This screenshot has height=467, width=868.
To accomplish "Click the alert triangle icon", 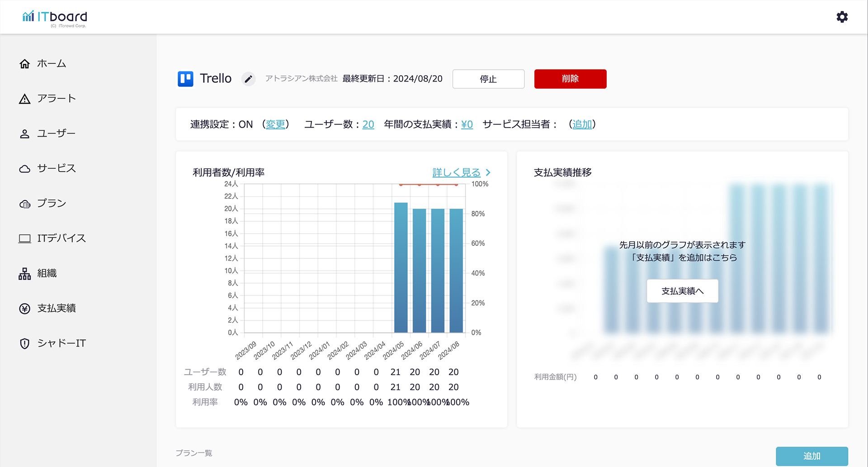I will tap(25, 99).
